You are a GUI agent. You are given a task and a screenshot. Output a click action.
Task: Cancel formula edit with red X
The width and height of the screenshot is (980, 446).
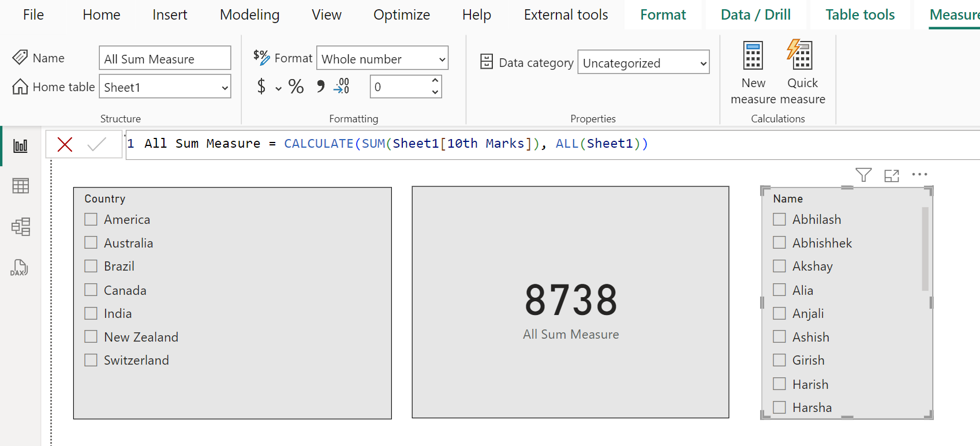tap(65, 144)
